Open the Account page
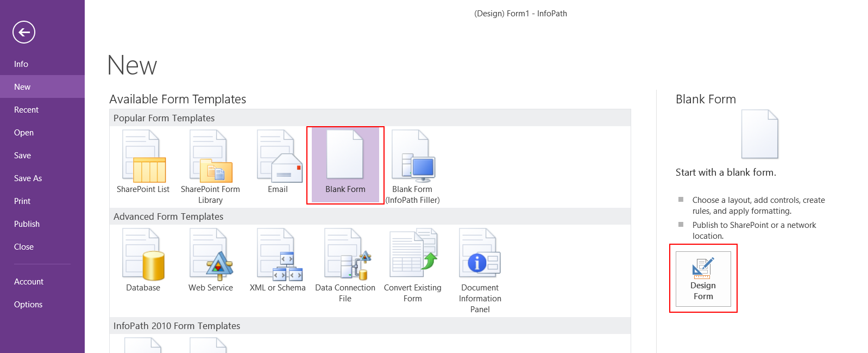The width and height of the screenshot is (868, 353). [42, 281]
